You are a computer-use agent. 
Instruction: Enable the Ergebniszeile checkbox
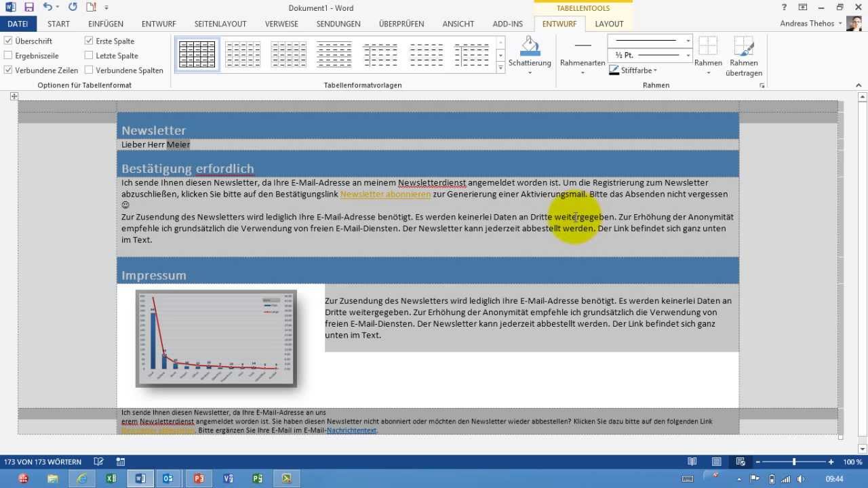[x=8, y=56]
